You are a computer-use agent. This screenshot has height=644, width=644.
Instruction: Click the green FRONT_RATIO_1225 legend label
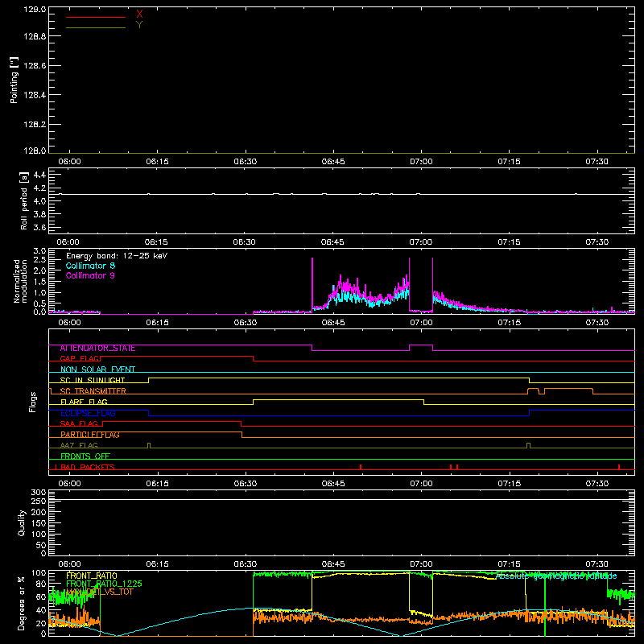(x=104, y=584)
